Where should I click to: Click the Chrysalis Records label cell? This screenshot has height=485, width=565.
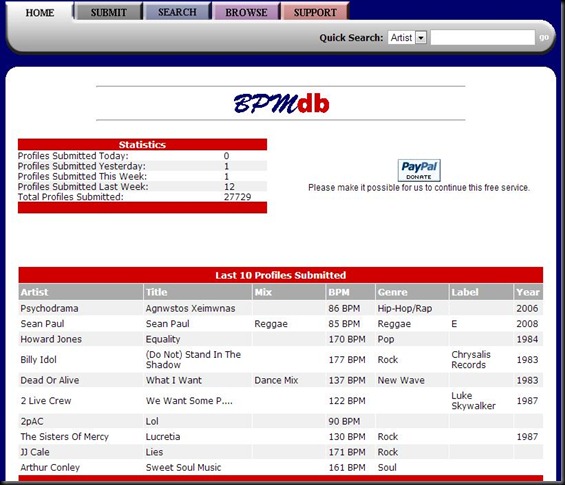(471, 360)
